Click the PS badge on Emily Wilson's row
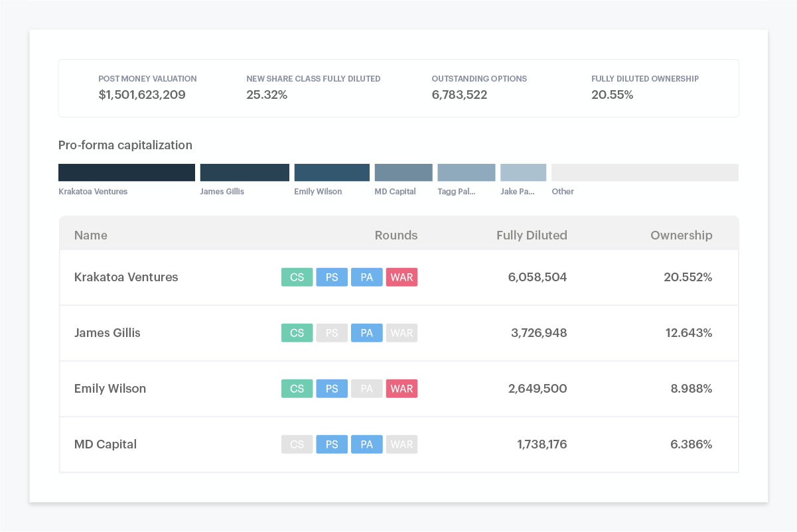The height and width of the screenshot is (532, 797). [332, 389]
